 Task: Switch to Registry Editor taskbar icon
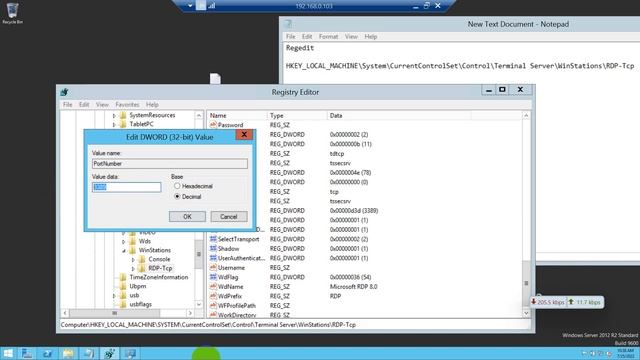109,353
